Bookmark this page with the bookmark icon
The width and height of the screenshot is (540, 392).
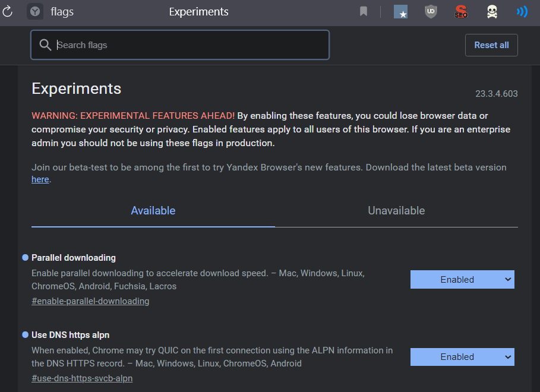click(364, 11)
